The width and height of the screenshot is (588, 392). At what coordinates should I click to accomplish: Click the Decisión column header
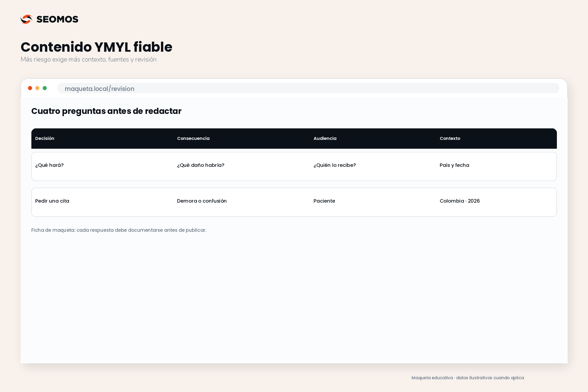tap(45, 138)
